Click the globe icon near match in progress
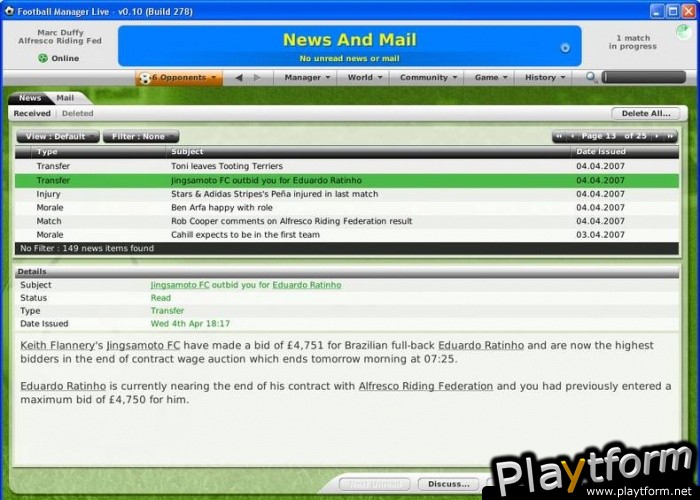Viewport: 700px width, 500px height. [683, 32]
